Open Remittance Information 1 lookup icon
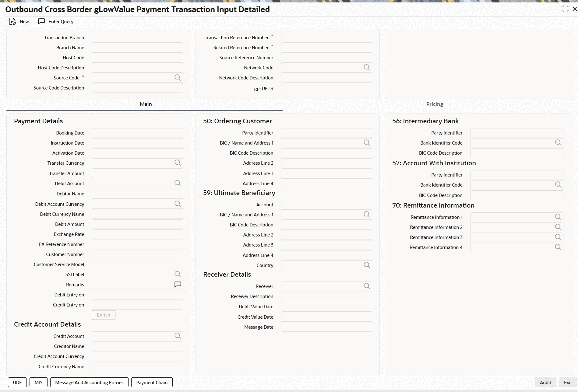578x392 pixels. point(558,217)
